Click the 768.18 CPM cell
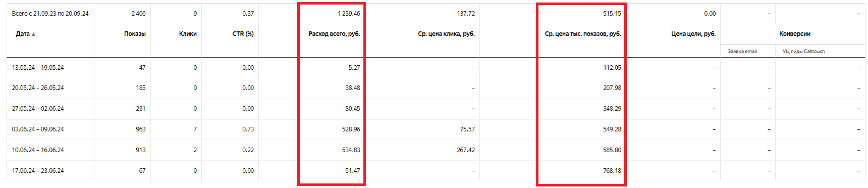 pyautogui.click(x=612, y=171)
